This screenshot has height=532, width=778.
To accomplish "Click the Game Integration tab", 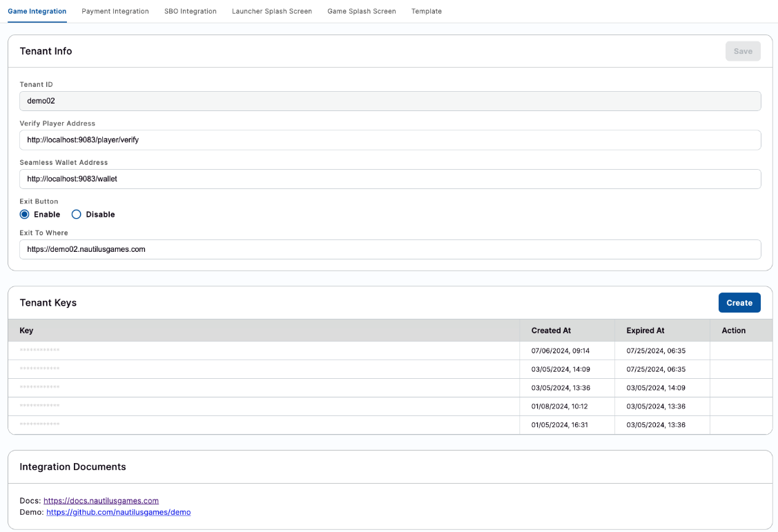I will tap(37, 12).
